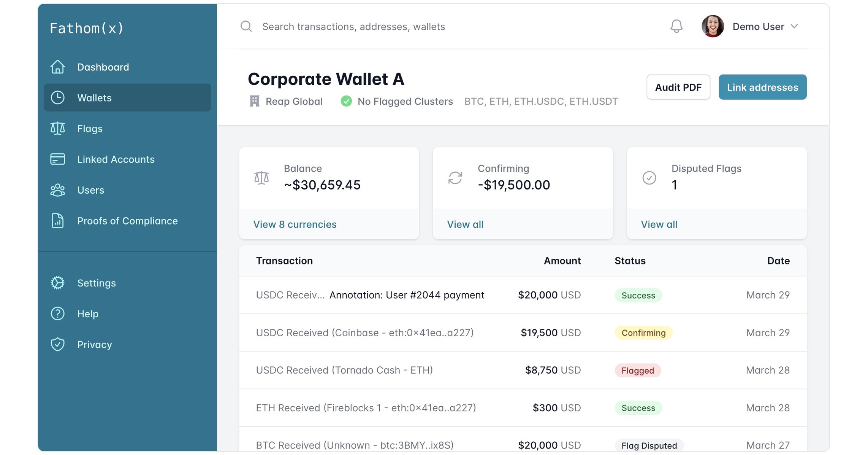Viewport: 868px width, 455px height.
Task: Open Proofs of Compliance document icon
Action: 57,221
